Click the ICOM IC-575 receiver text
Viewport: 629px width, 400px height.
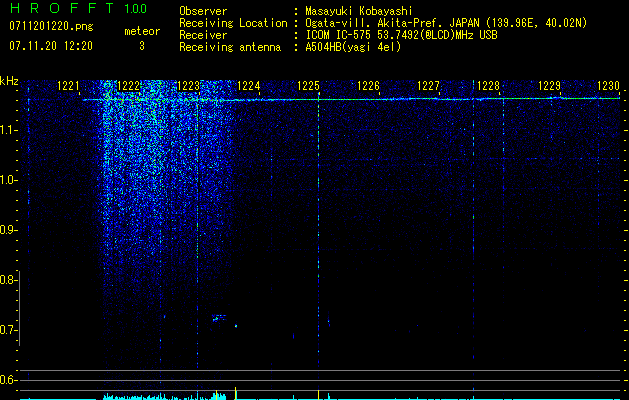401,35
